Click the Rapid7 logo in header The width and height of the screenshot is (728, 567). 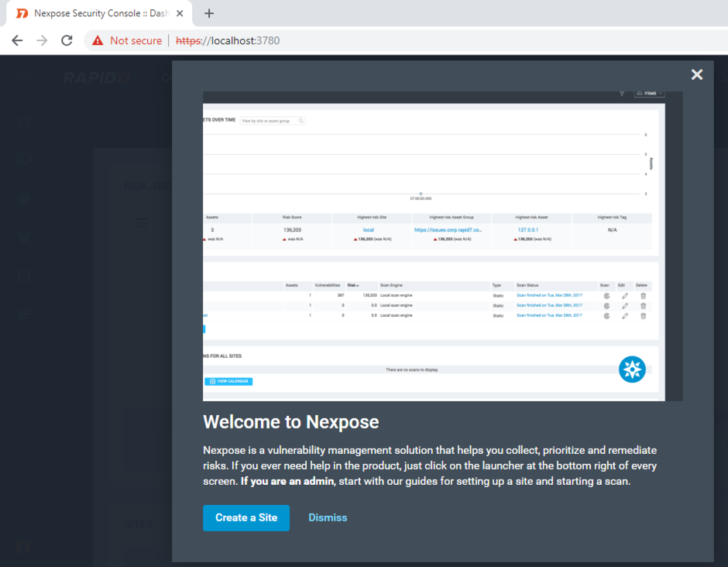pos(97,77)
